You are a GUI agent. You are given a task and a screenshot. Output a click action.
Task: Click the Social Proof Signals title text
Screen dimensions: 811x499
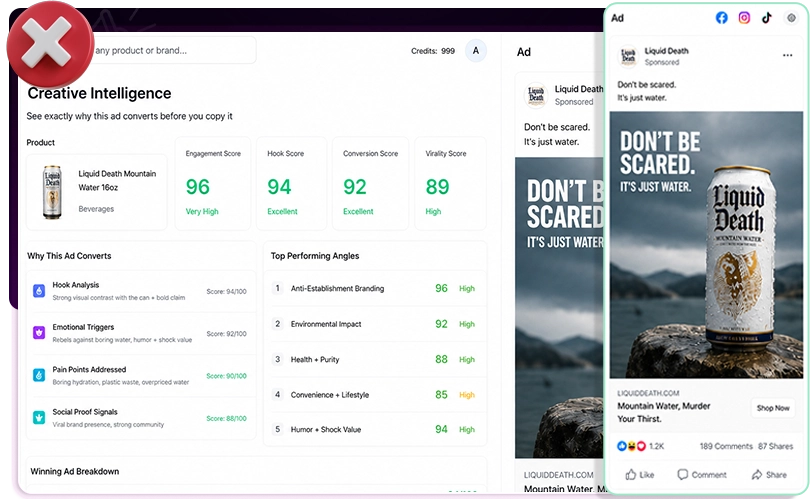click(85, 412)
